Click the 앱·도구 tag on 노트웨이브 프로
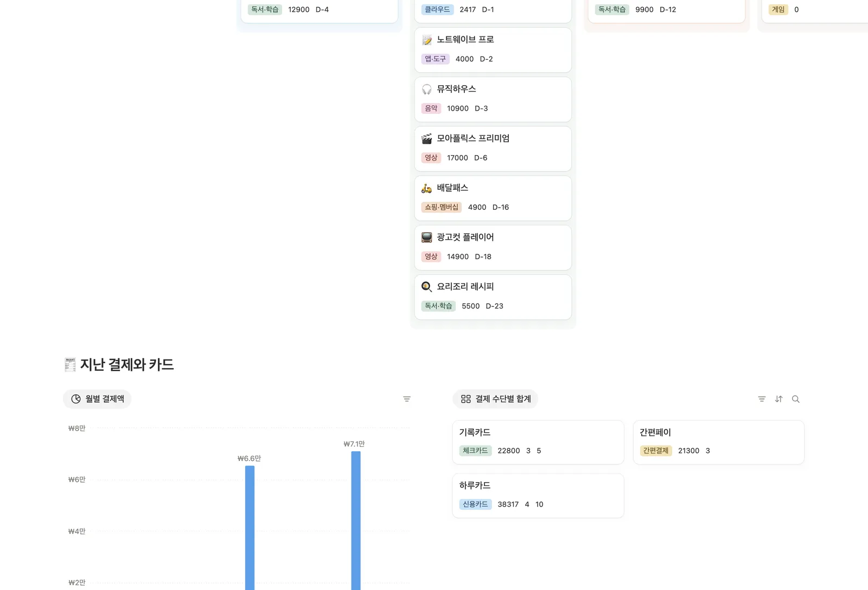Screen dimensions: 868x590 click(435, 59)
